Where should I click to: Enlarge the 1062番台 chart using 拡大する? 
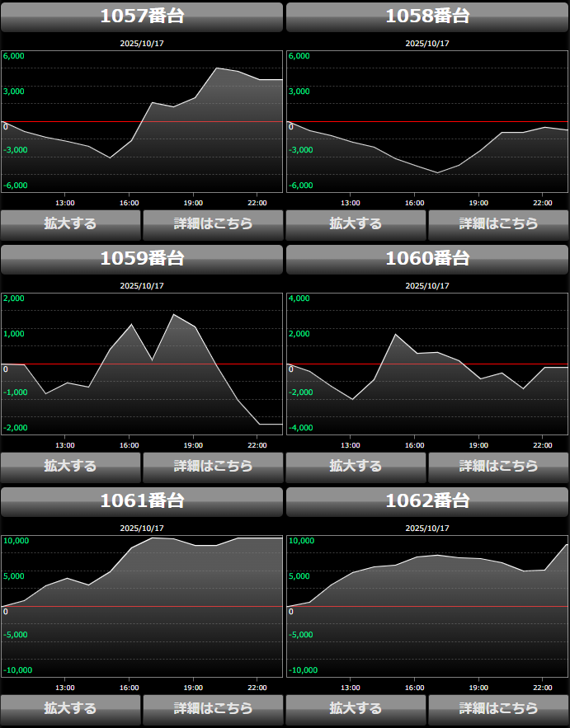(356, 708)
